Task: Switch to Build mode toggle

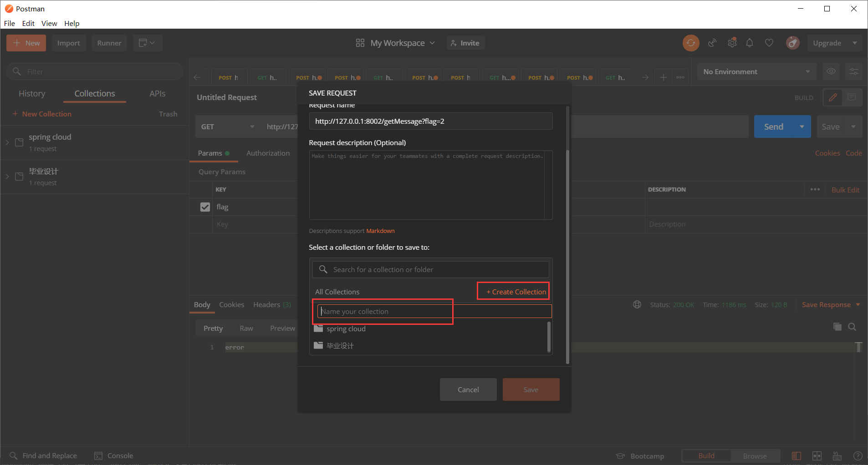Action: pyautogui.click(x=706, y=456)
